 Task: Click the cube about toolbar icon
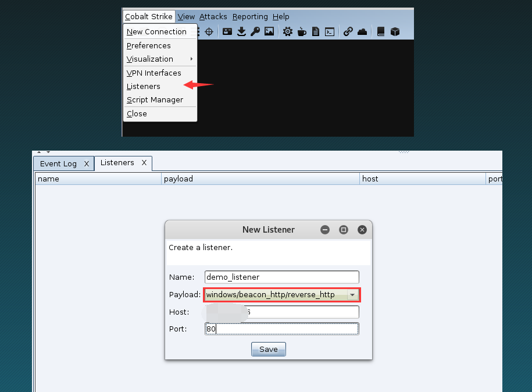395,32
